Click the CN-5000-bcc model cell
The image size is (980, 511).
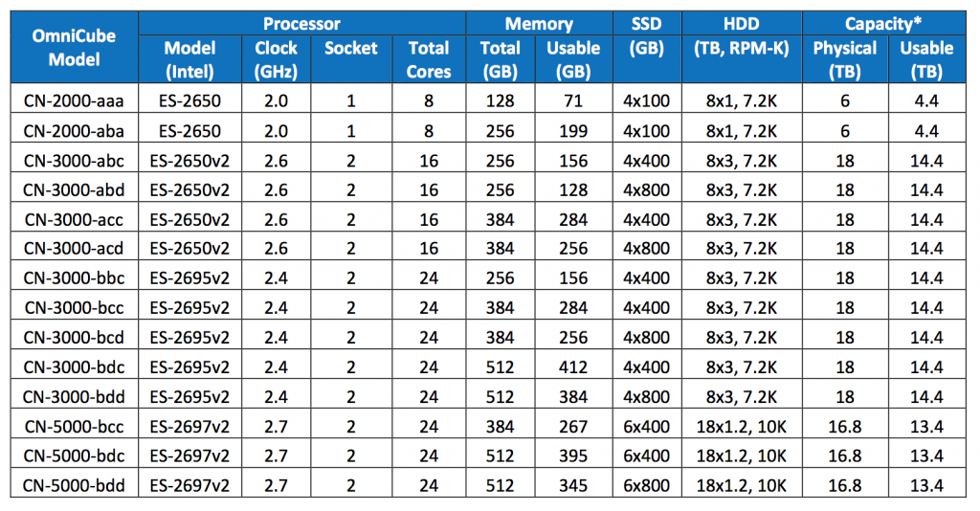74,425
